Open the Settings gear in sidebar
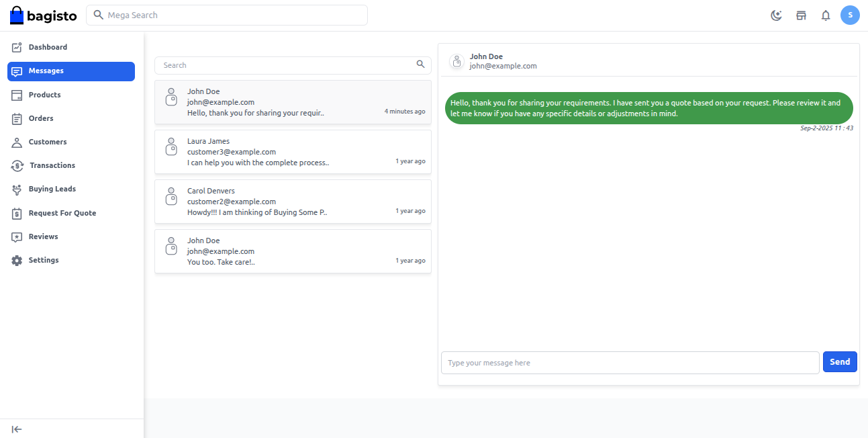 [17, 261]
